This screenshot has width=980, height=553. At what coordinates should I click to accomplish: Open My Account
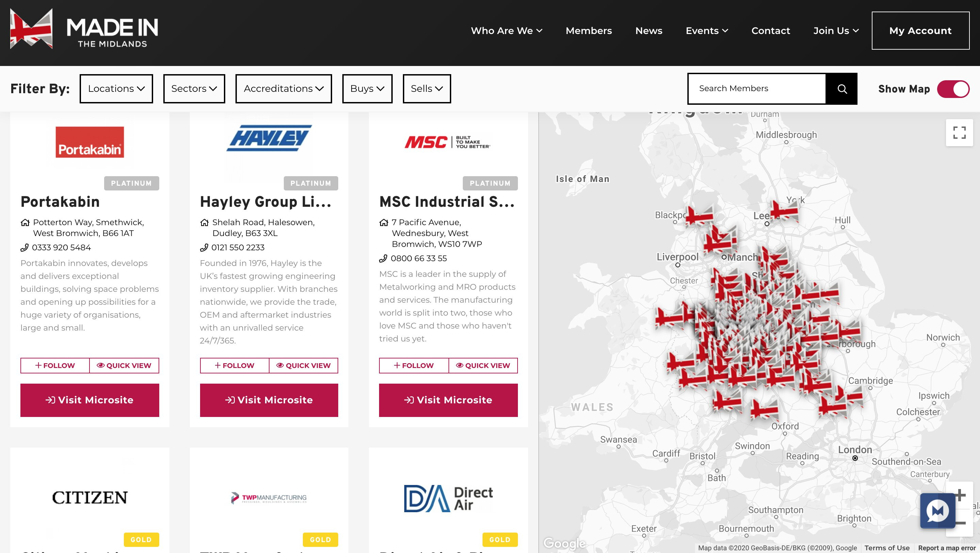(x=920, y=31)
